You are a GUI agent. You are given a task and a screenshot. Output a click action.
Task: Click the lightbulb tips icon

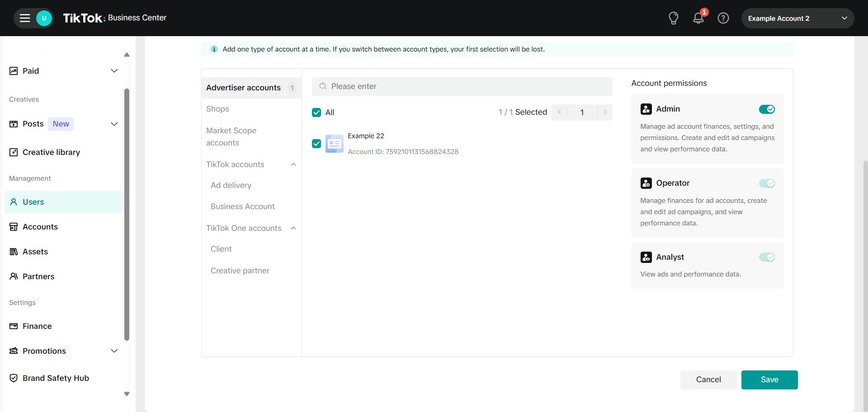pos(673,18)
